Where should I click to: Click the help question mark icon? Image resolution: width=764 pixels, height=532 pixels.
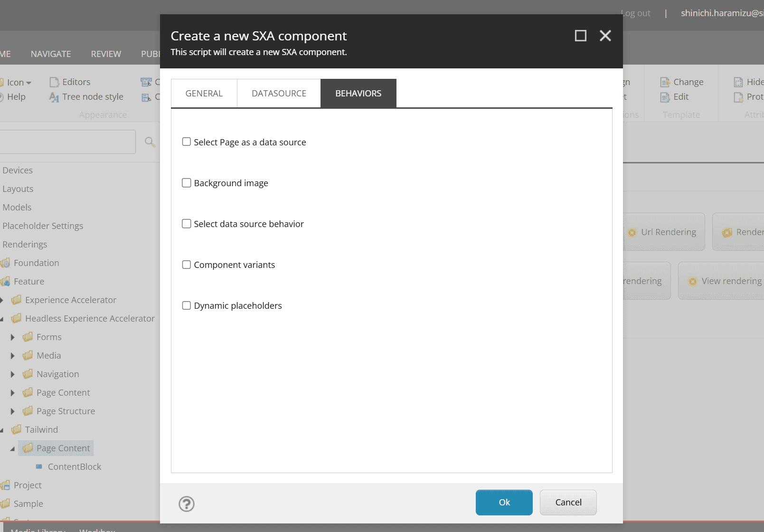(186, 503)
